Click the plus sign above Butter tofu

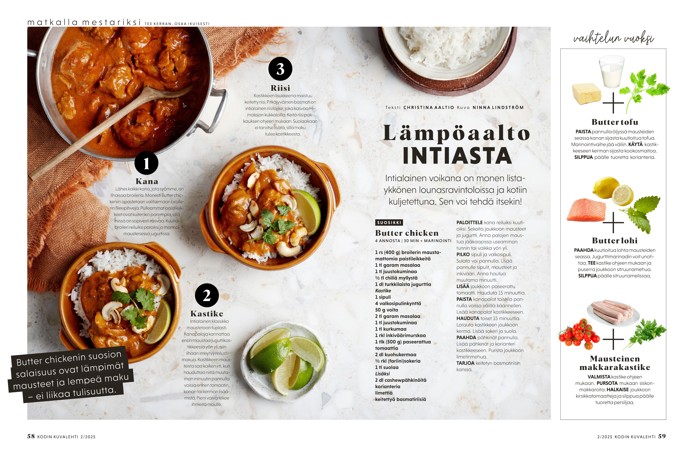[613, 103]
